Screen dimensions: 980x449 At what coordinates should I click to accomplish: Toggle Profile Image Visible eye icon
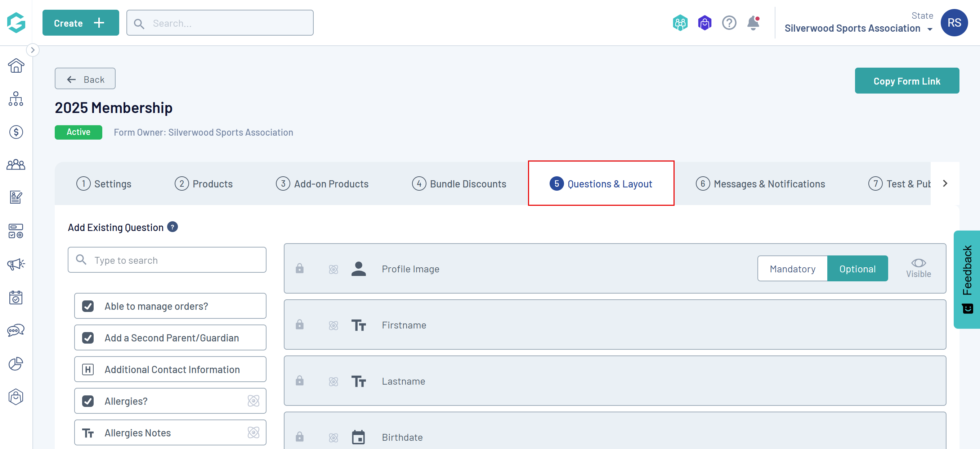918,263
